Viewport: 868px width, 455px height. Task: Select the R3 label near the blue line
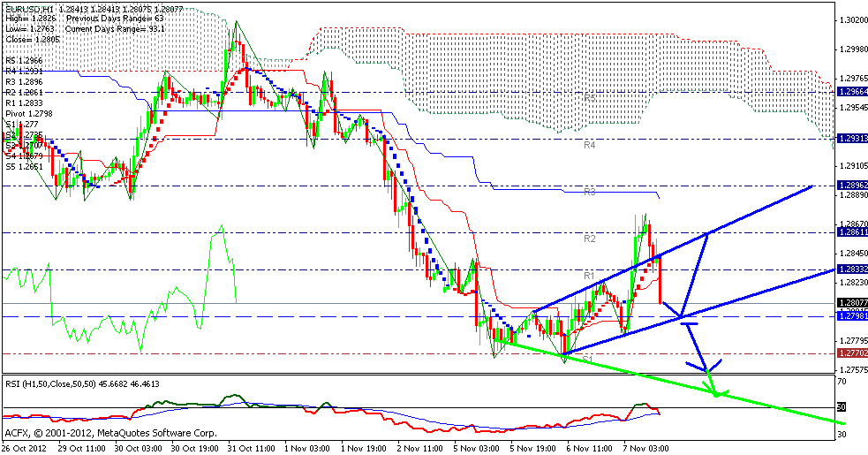586,191
